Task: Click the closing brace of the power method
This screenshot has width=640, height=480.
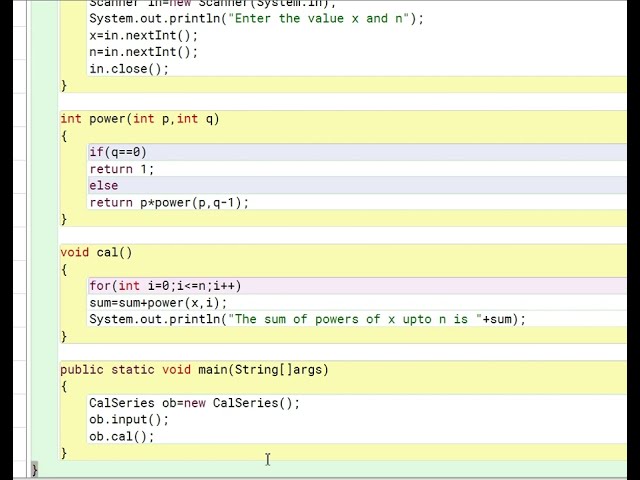Action: [64, 219]
